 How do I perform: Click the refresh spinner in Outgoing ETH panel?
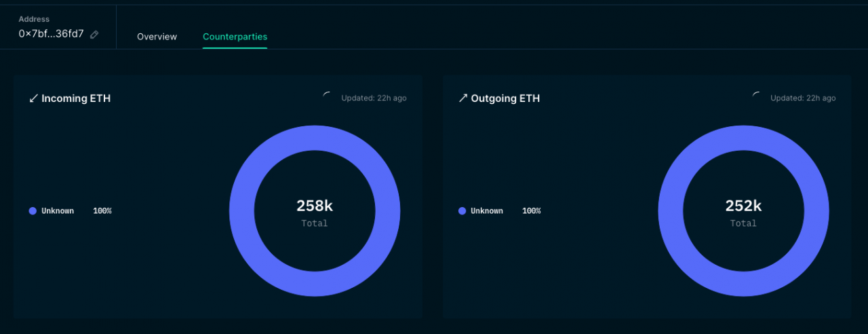tap(756, 96)
